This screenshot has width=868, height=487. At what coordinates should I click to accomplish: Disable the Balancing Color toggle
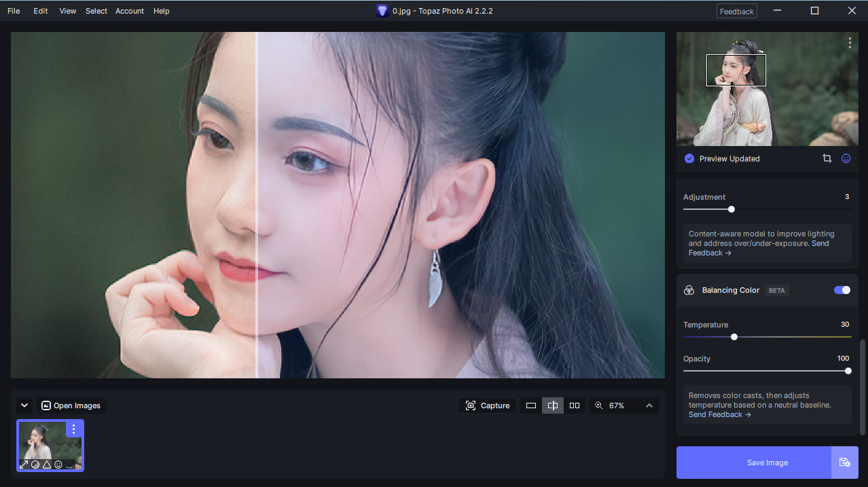(842, 290)
